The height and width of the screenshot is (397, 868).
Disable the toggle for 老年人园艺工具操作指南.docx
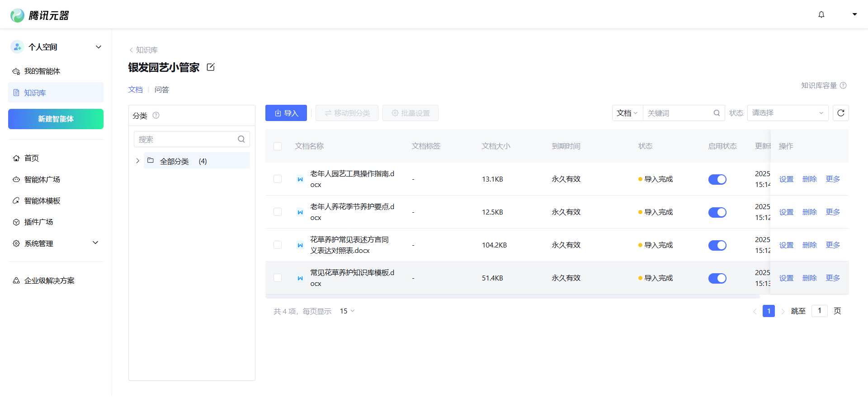(x=717, y=179)
